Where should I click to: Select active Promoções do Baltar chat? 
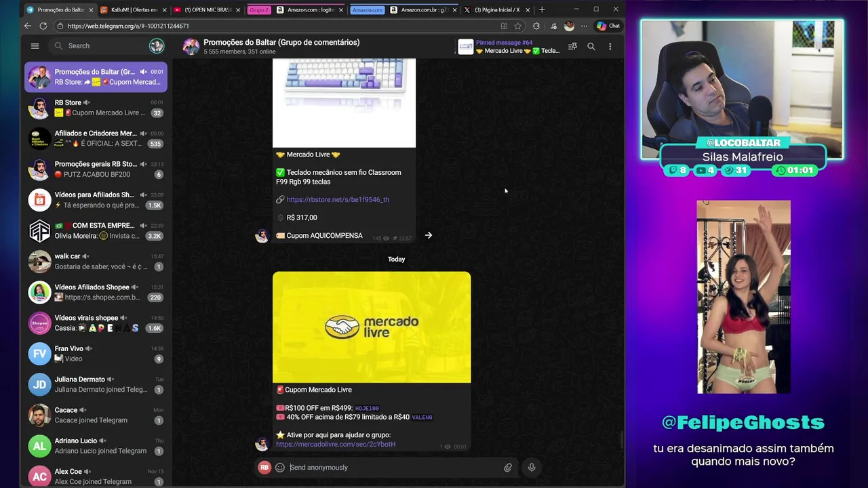[x=96, y=77]
